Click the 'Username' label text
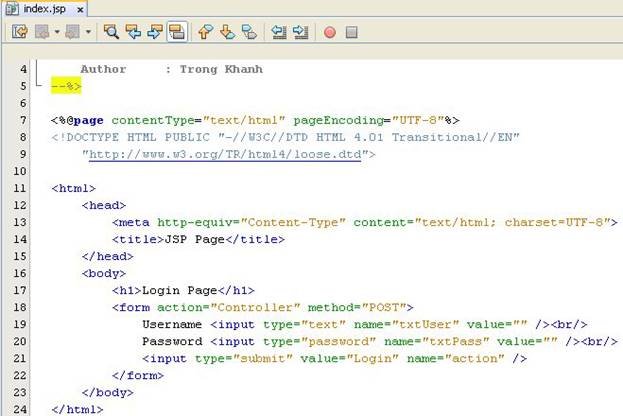The height and width of the screenshot is (416, 623). click(172, 324)
